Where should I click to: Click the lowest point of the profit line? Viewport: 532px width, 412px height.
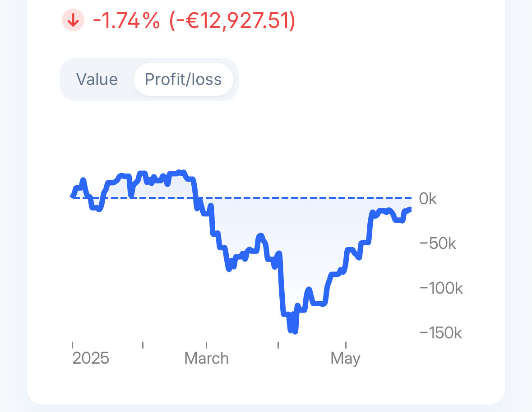(x=295, y=332)
